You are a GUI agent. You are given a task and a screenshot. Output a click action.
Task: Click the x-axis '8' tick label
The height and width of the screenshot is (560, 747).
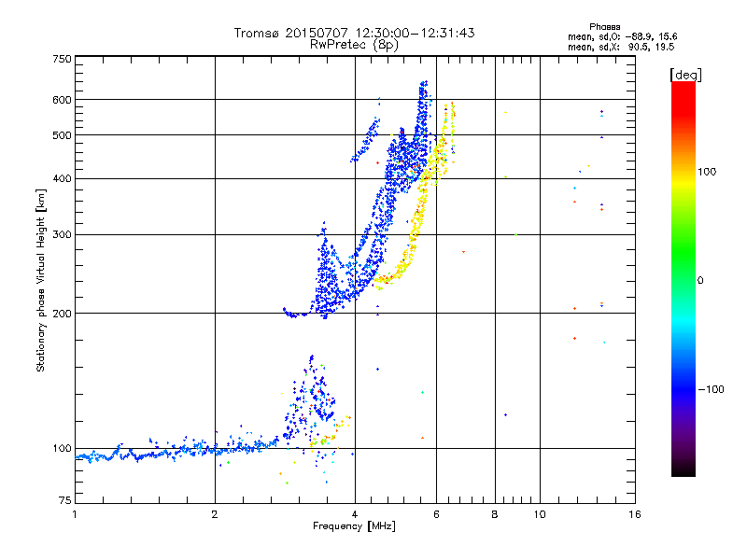click(495, 514)
